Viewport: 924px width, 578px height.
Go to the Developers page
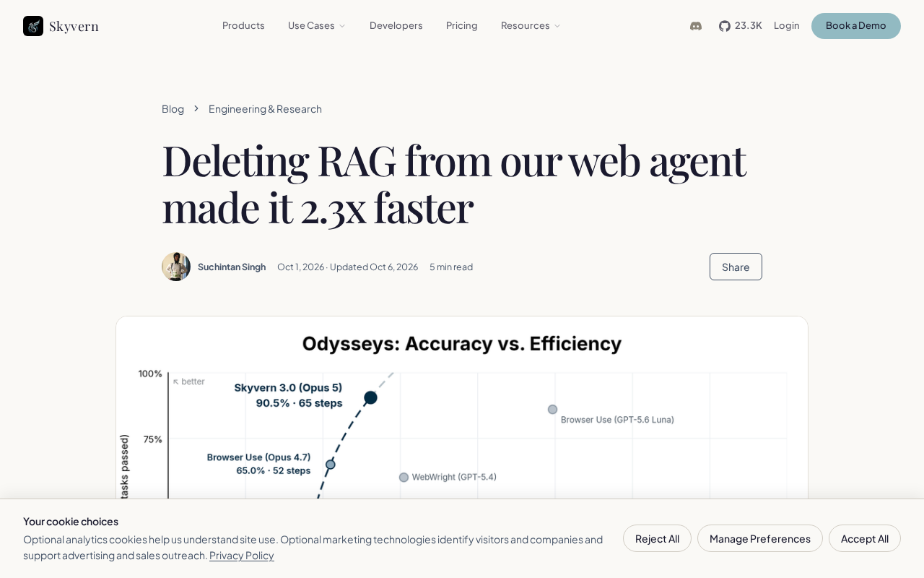tap(396, 25)
